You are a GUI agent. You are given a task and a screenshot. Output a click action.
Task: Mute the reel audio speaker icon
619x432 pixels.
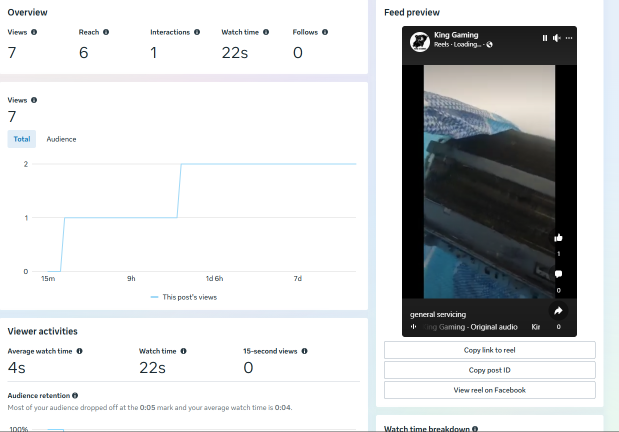pyautogui.click(x=557, y=38)
